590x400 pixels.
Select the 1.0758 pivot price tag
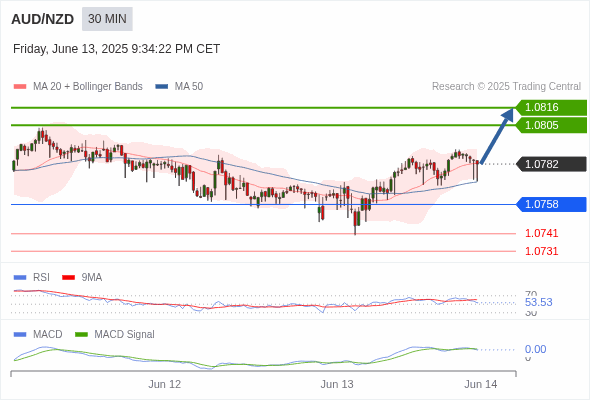point(551,204)
